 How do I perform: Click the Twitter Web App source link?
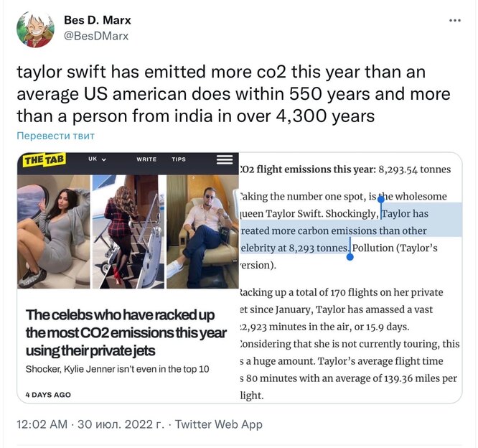click(x=219, y=424)
